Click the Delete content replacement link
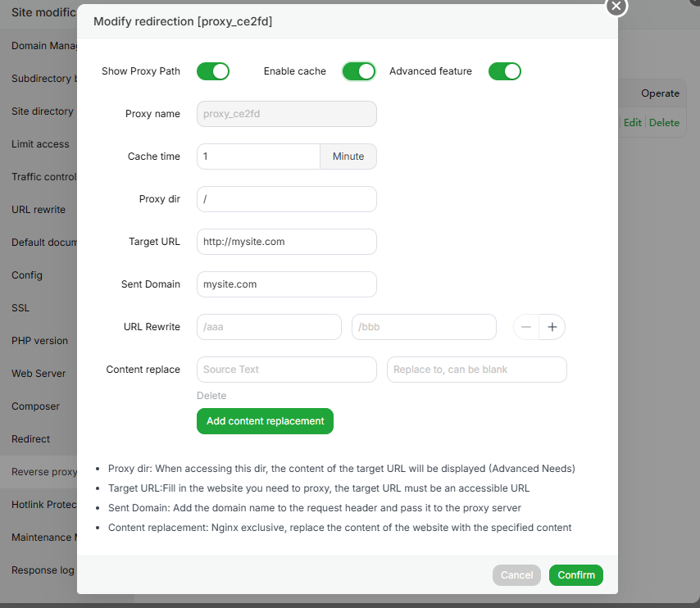The image size is (700, 608). pos(211,396)
